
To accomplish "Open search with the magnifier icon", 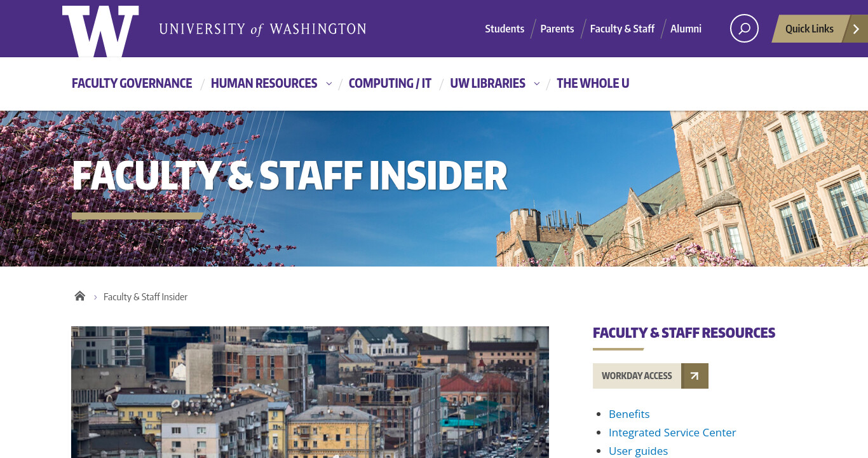I will point(744,29).
